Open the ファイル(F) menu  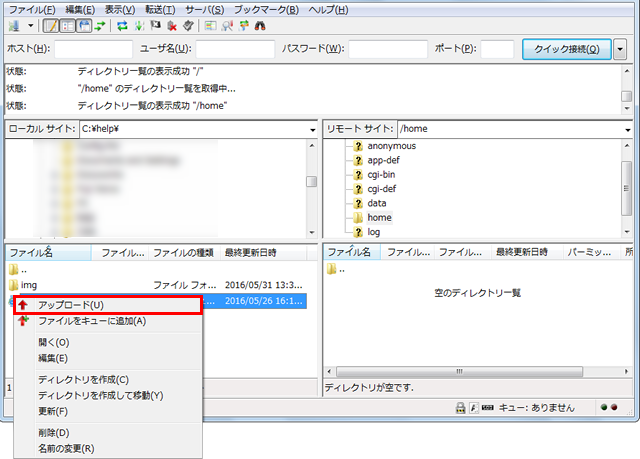point(32,9)
